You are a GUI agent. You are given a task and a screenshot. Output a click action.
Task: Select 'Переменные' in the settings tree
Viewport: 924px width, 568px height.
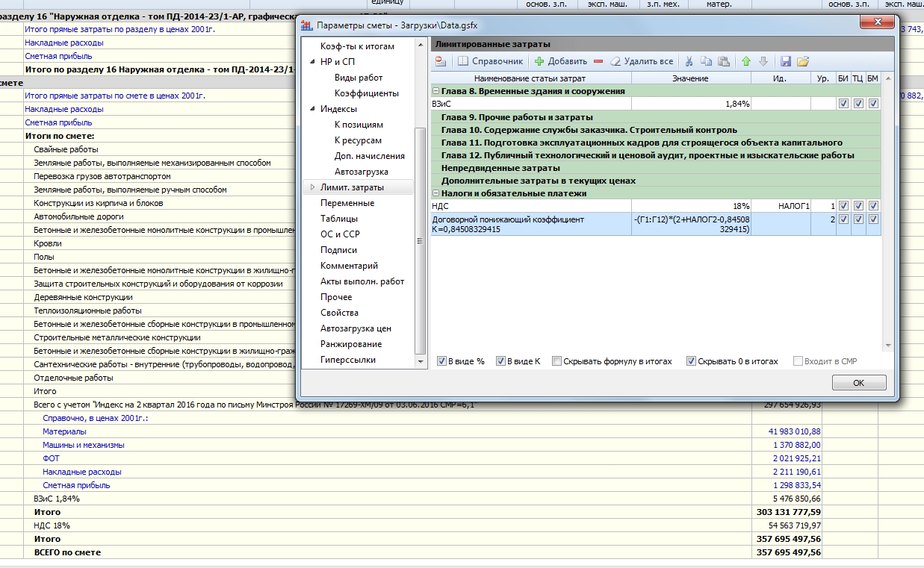(347, 203)
